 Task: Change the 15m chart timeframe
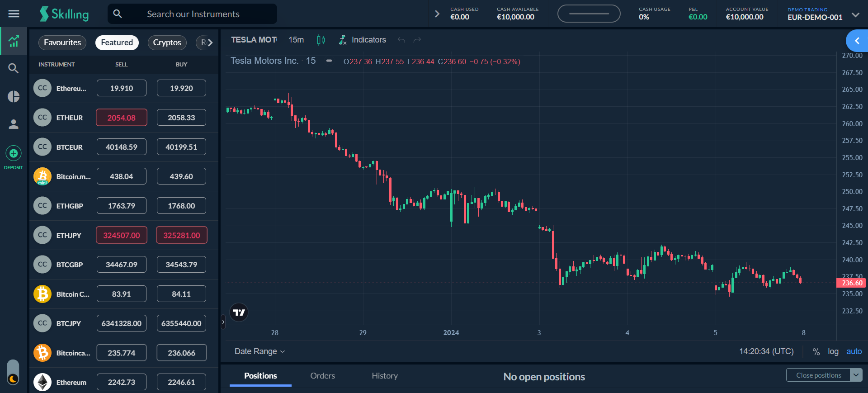(x=296, y=40)
